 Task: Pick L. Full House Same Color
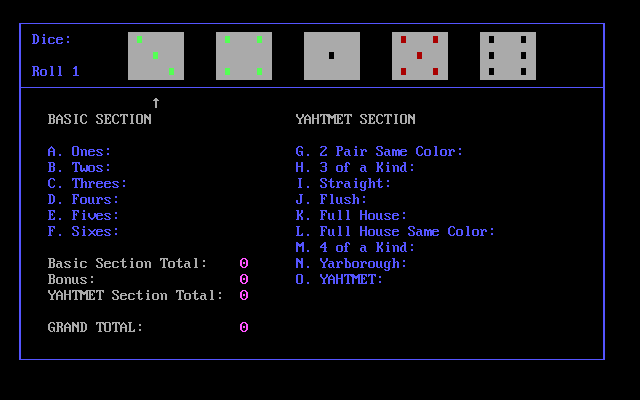pyautogui.click(x=395, y=232)
